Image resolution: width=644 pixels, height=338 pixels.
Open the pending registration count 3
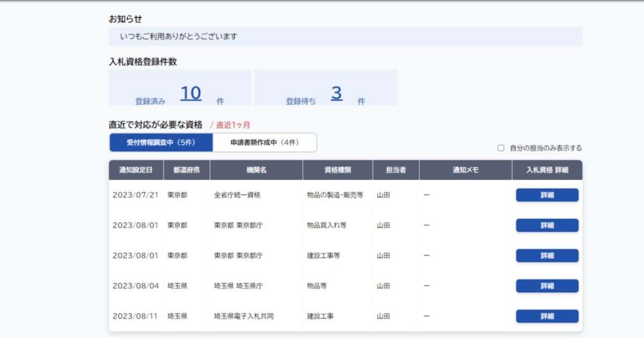click(x=336, y=93)
